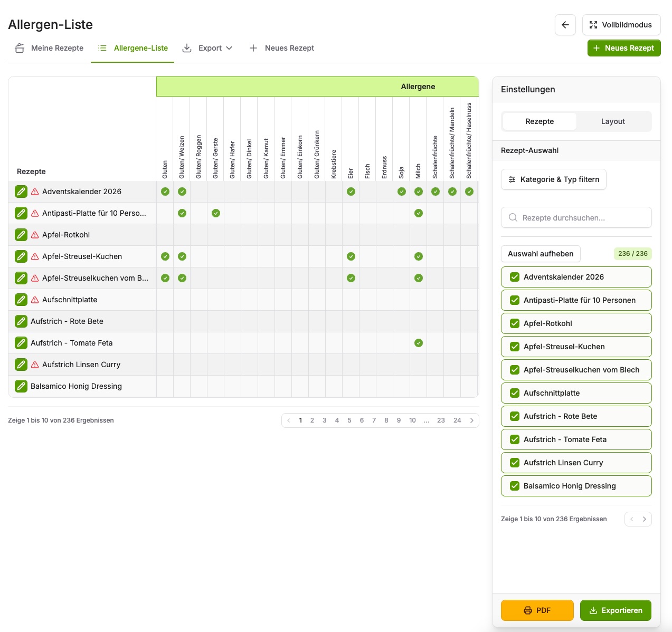
Task: Go to page 10 of results
Action: coord(412,420)
